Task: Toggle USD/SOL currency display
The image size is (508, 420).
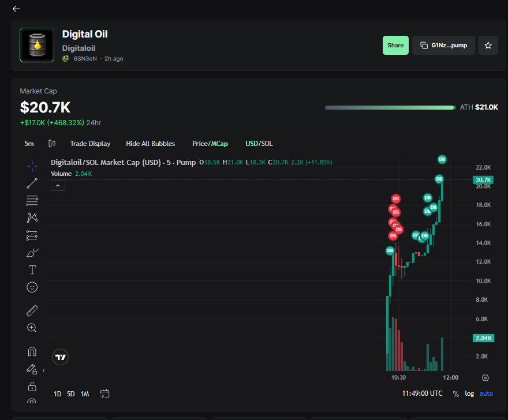Action: (x=259, y=144)
